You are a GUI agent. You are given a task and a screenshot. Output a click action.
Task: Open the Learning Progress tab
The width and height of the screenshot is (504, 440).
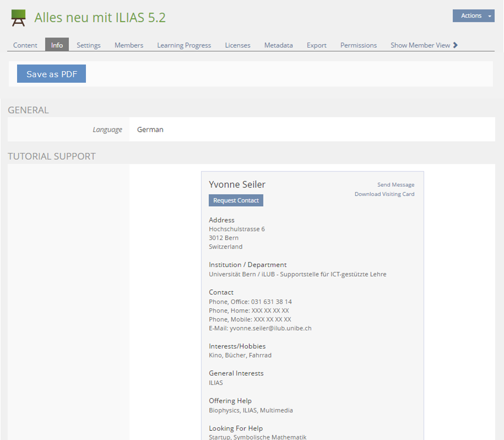coord(184,45)
